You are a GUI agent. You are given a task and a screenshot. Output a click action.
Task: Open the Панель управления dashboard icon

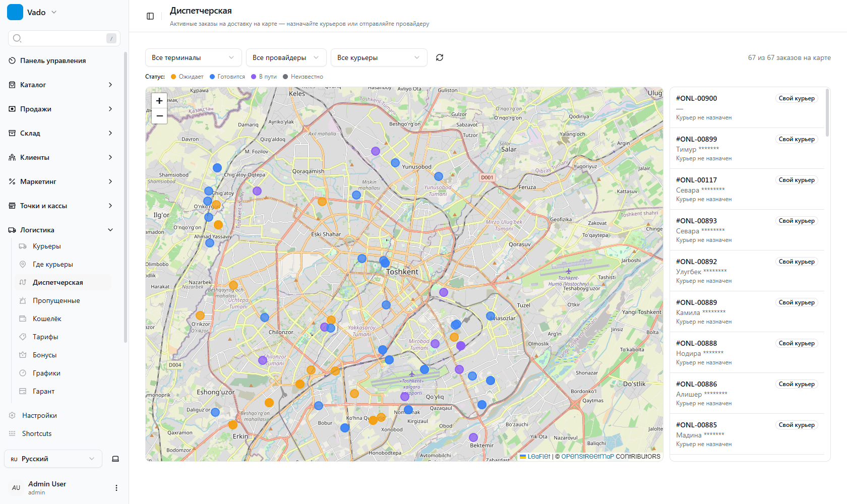coord(12,60)
